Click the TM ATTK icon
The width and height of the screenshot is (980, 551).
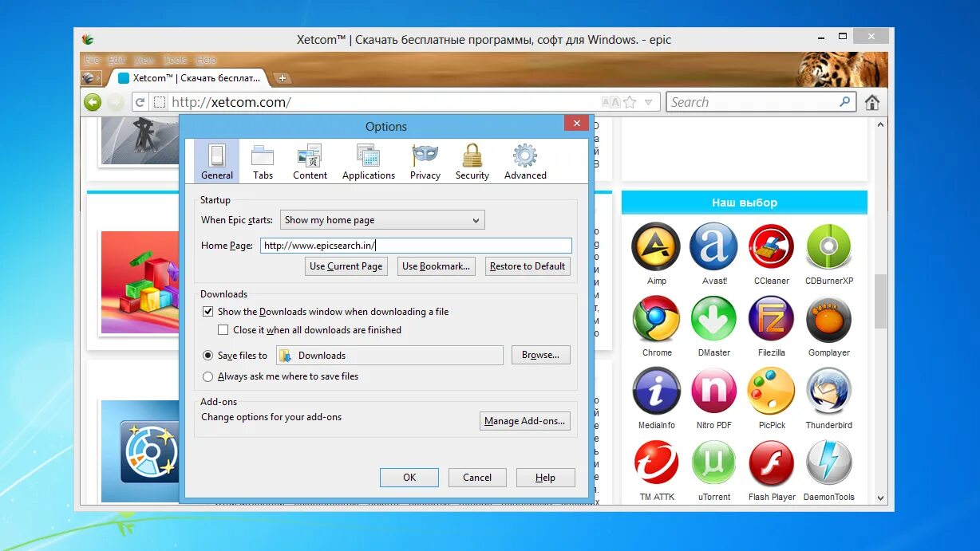[x=656, y=462]
